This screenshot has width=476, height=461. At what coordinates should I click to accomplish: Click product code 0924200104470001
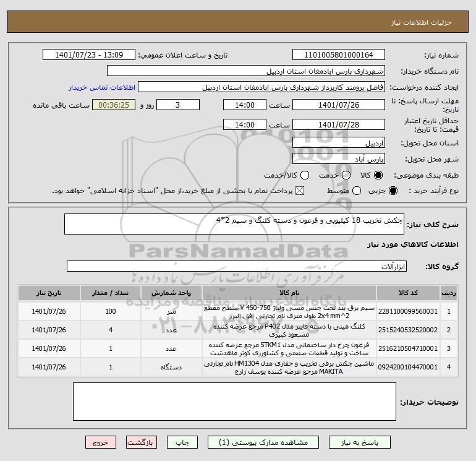click(x=408, y=367)
